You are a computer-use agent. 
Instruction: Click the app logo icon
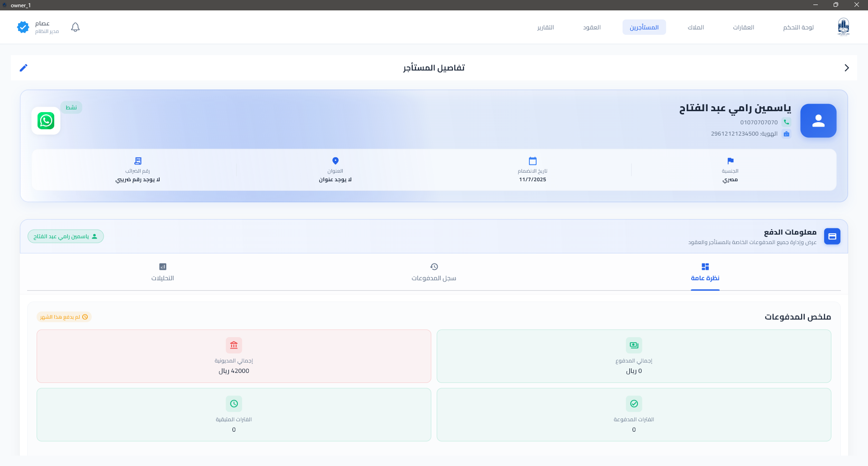(x=844, y=27)
